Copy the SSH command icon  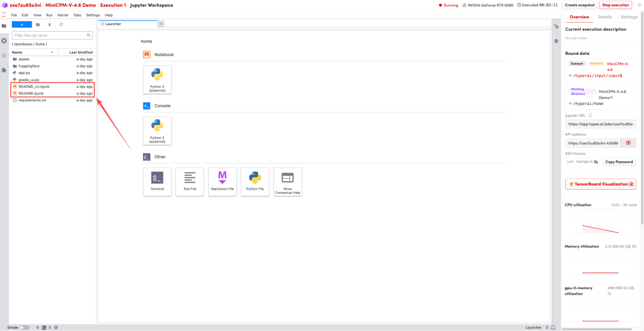pos(596,162)
